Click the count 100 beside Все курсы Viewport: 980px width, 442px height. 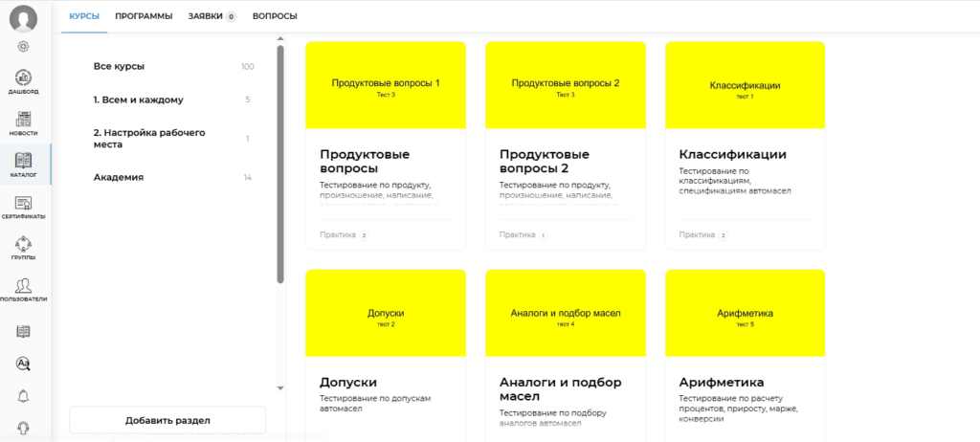click(x=248, y=66)
